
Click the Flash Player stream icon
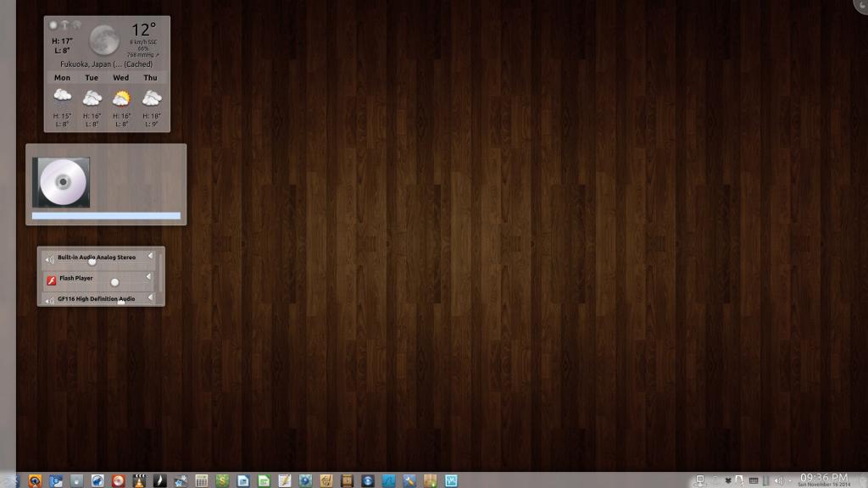tap(51, 279)
